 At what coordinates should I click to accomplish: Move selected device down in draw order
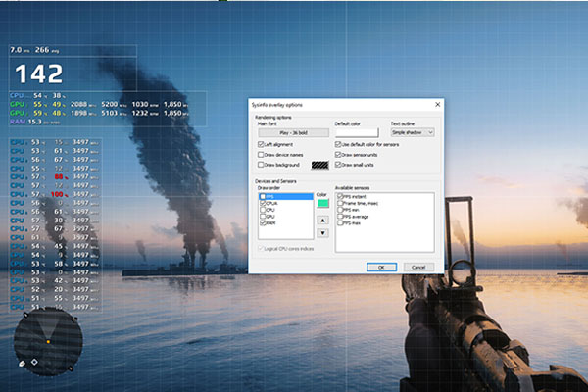point(324,231)
